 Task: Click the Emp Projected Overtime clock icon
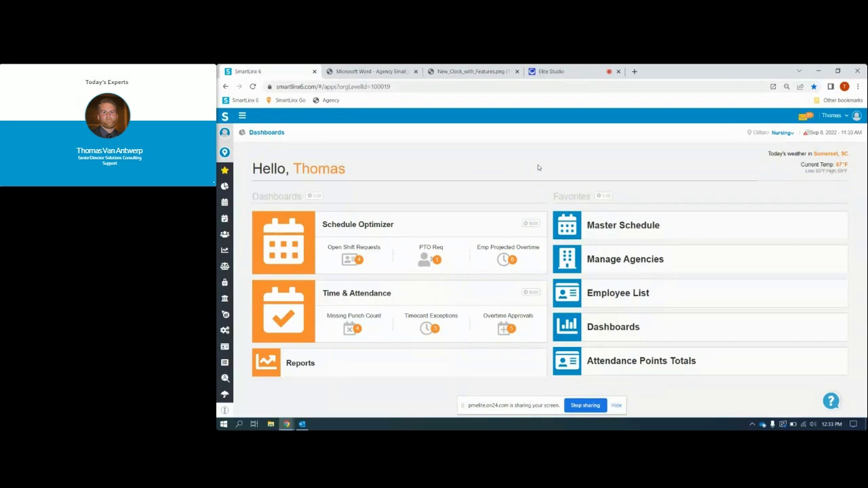click(507, 260)
